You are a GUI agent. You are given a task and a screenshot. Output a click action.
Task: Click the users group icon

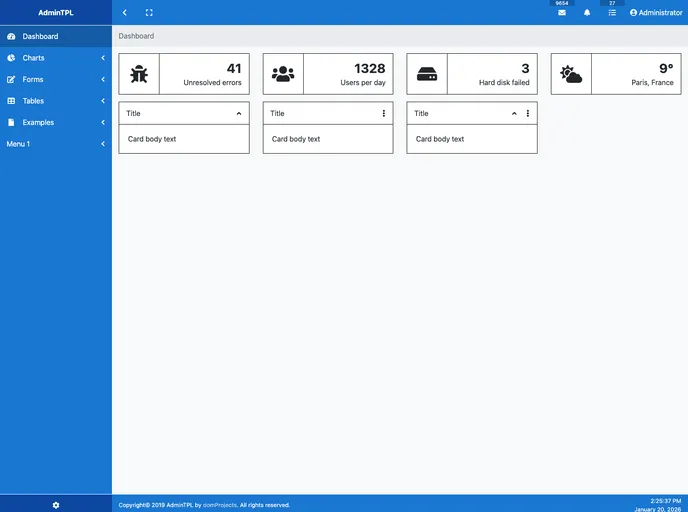[283, 74]
